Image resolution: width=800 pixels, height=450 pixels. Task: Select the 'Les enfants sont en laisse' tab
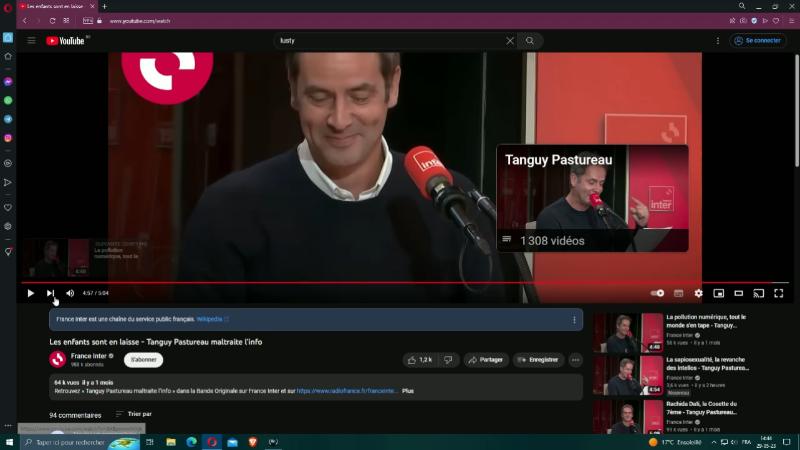tap(57, 7)
